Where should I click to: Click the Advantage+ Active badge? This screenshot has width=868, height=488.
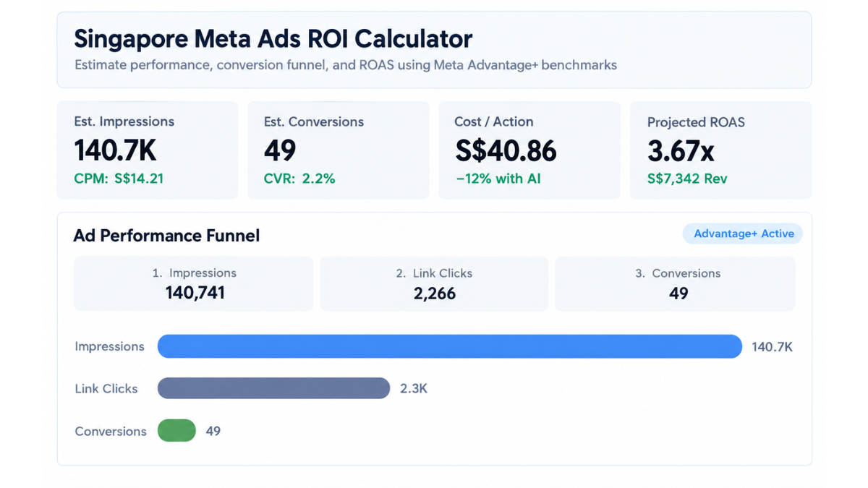coord(743,234)
